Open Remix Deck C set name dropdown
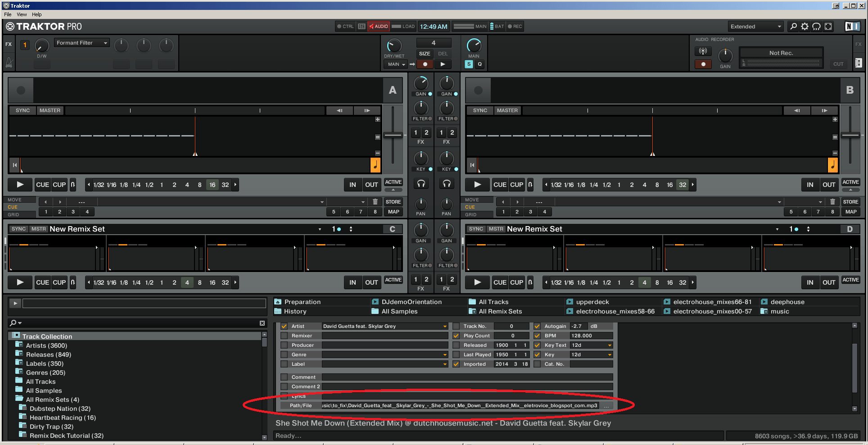This screenshot has width=868, height=445. click(320, 229)
